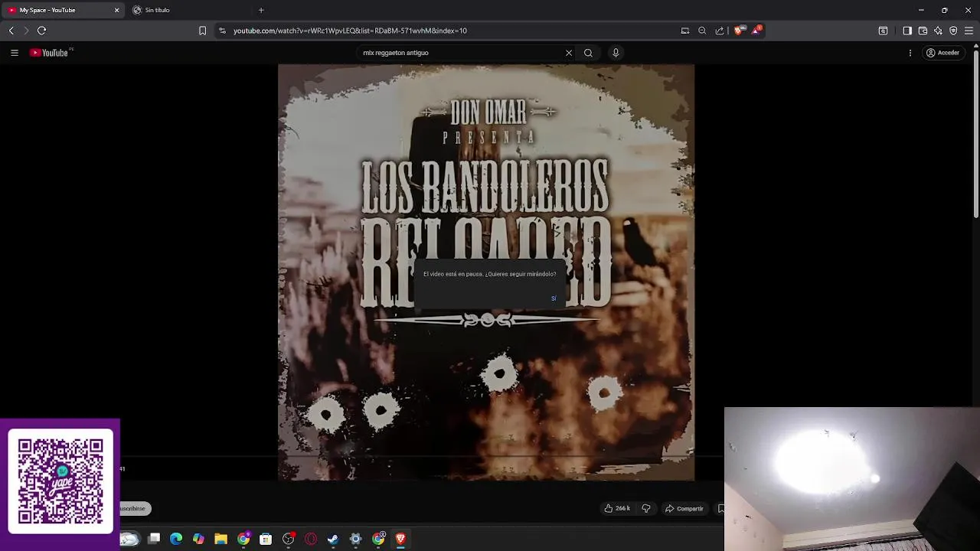Open YouTube settings three-dot menu
Screen dimensions: 980x551
[x=910, y=53]
